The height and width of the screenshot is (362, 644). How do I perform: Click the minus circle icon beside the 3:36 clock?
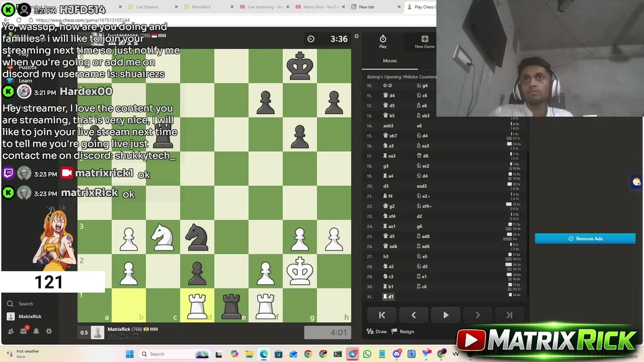click(311, 39)
